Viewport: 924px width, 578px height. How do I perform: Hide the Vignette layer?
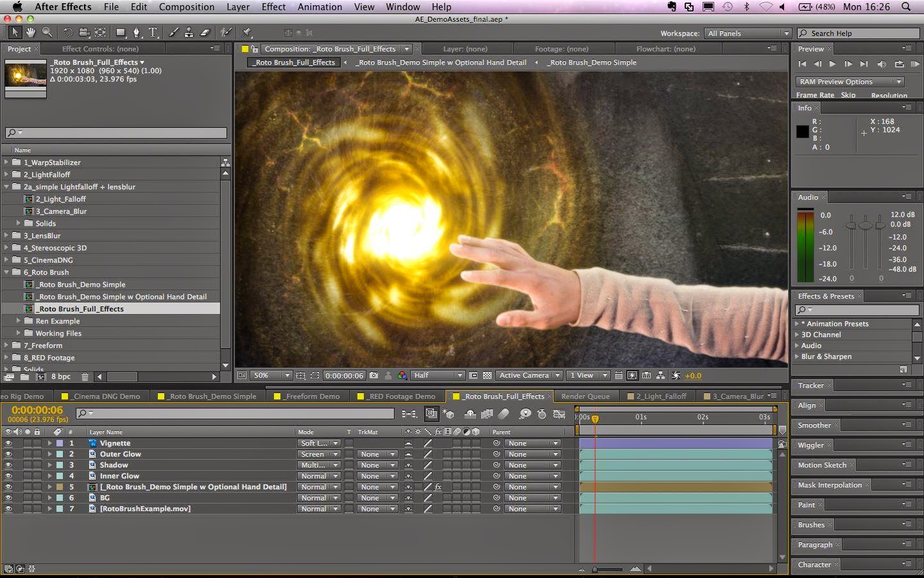point(8,443)
